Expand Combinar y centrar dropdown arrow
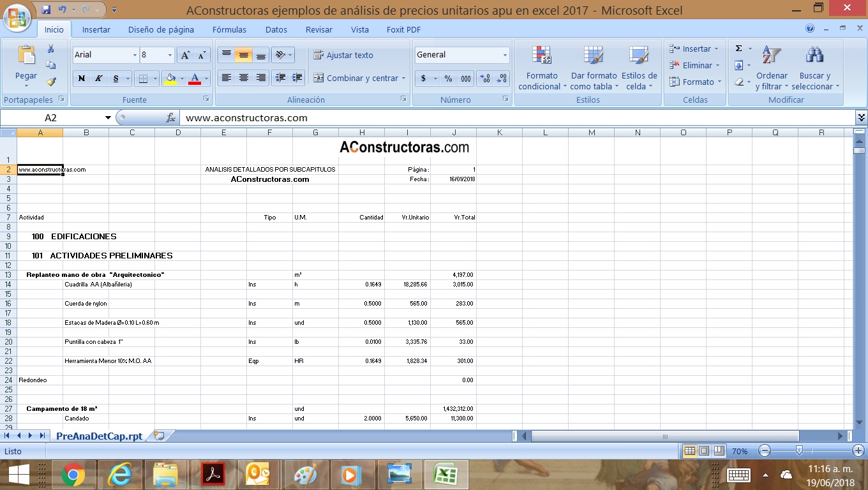Screen dimensions: 868x490 403,78
